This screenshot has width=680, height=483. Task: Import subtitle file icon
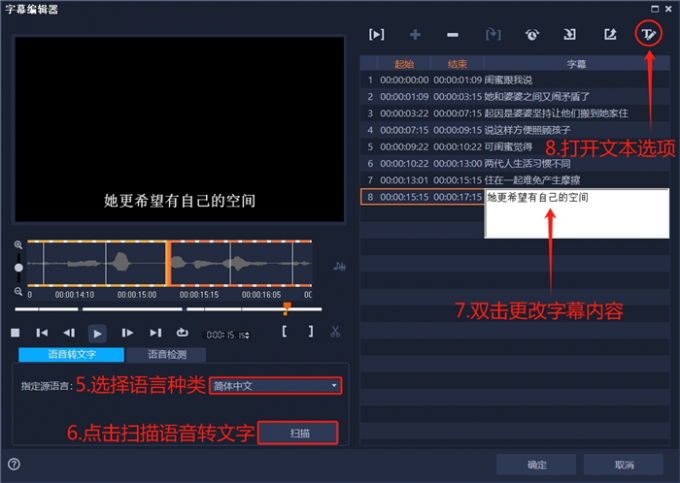tap(569, 35)
